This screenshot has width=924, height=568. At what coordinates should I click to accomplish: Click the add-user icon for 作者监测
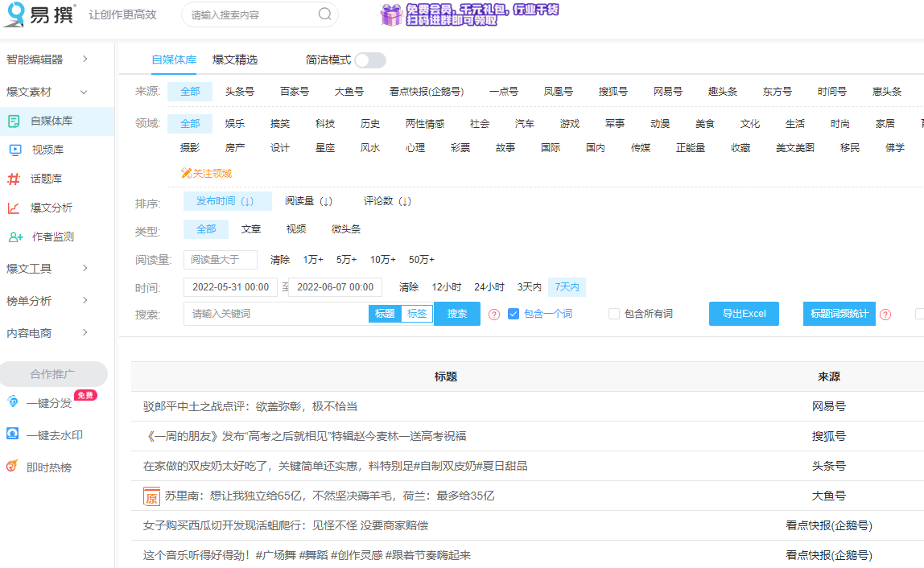(15, 237)
